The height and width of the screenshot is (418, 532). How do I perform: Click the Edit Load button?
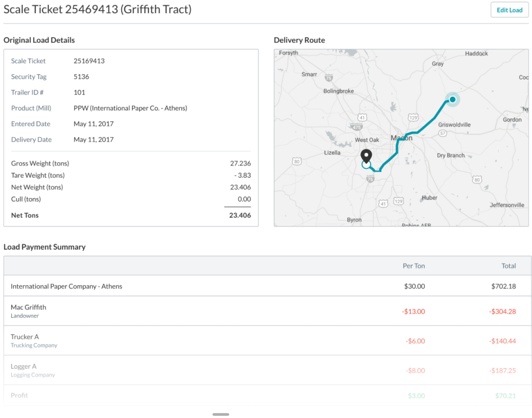(509, 10)
